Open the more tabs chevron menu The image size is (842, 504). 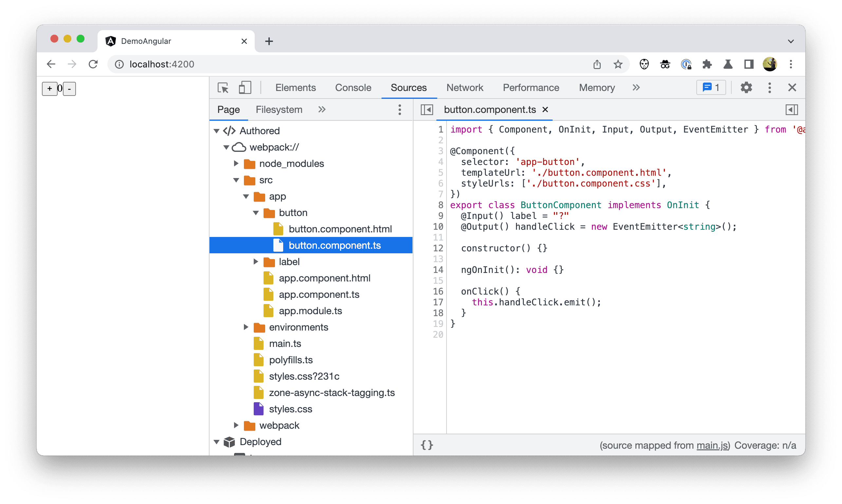322,109
